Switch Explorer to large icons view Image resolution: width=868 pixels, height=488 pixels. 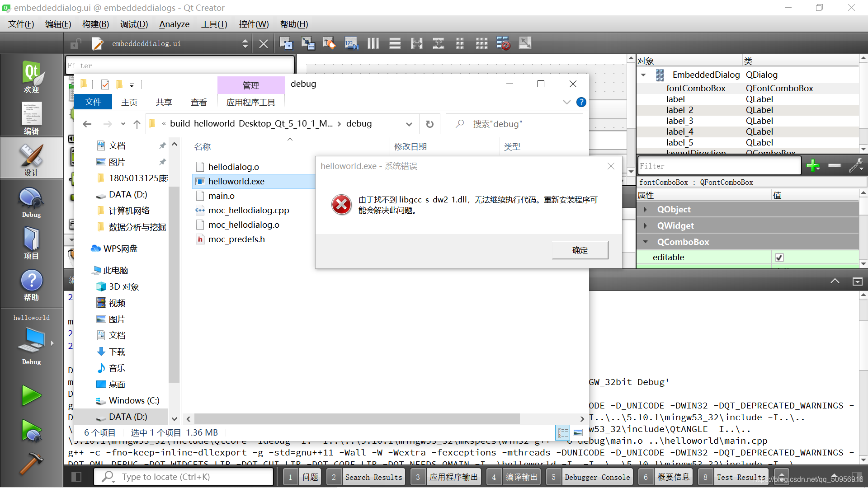tap(578, 433)
